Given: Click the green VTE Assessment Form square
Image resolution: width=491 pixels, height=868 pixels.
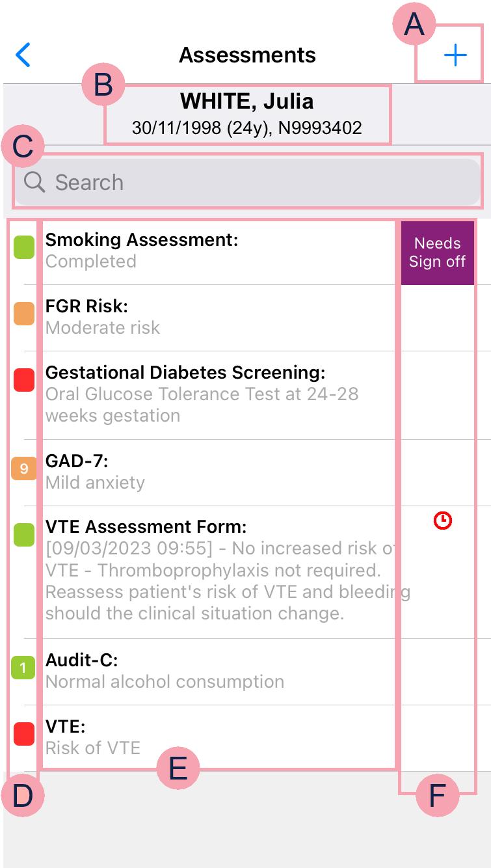Looking at the screenshot, I should [x=24, y=535].
